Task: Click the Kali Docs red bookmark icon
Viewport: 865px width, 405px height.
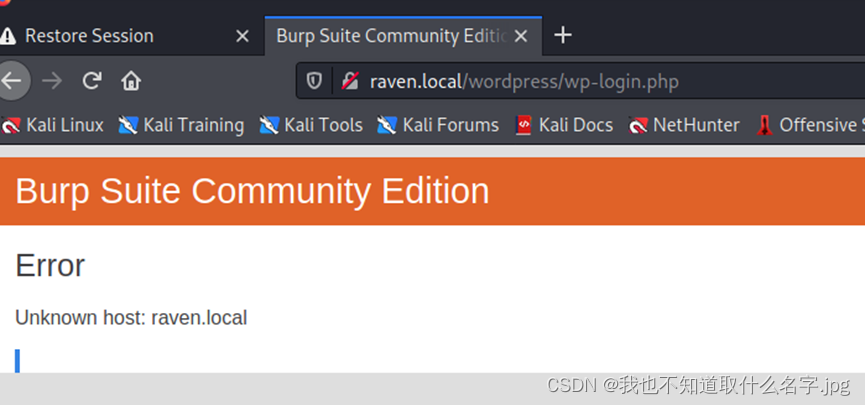Action: point(523,125)
